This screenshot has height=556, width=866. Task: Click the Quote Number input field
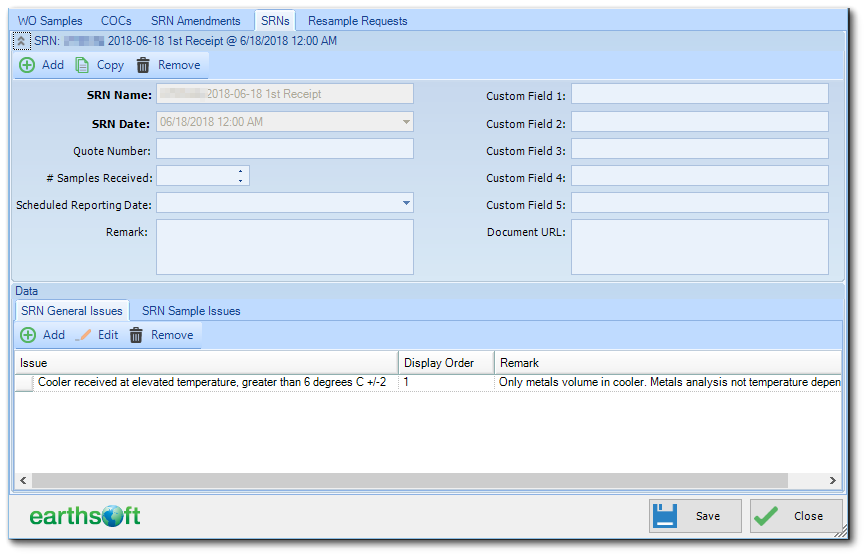(x=285, y=149)
